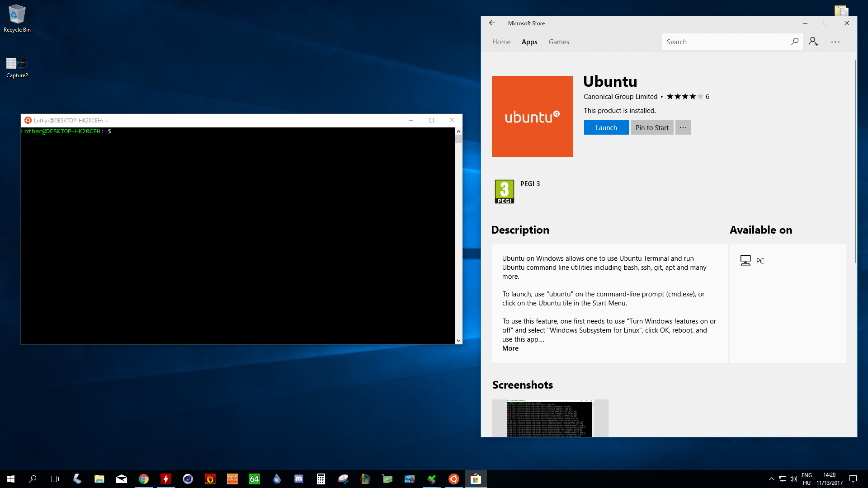Click the Ubuntu app logo tile
The image size is (868, 488).
click(533, 117)
